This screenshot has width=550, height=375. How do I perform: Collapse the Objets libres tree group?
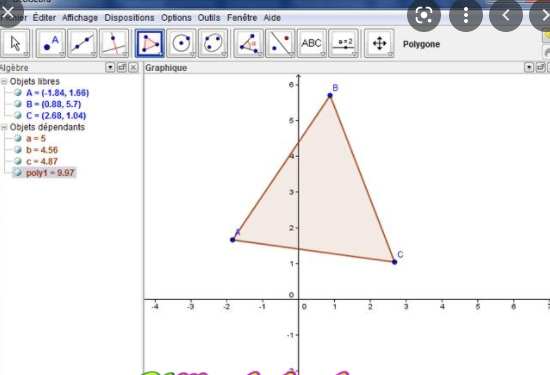point(4,81)
